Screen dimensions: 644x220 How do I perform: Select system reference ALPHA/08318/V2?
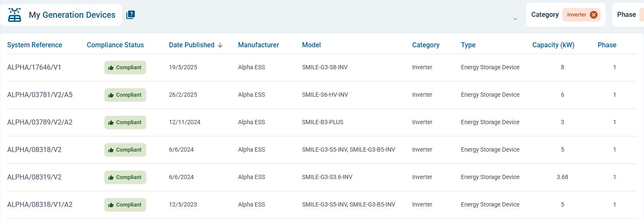point(34,149)
